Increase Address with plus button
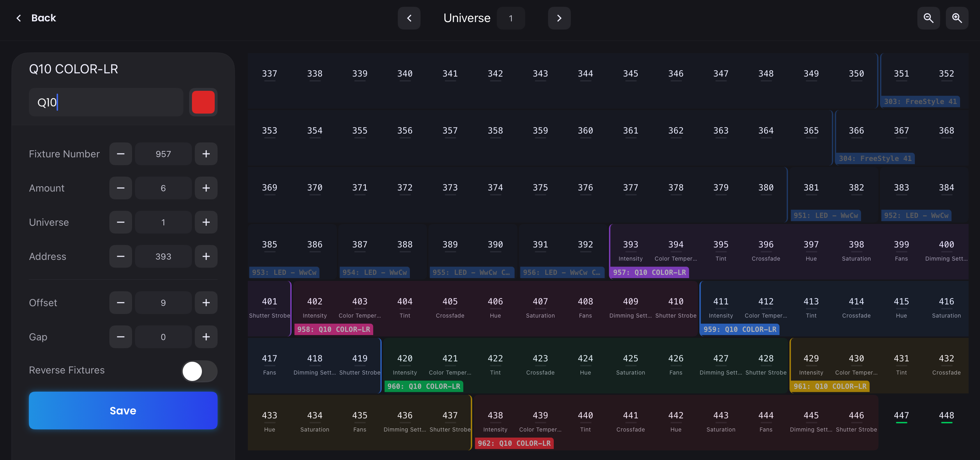The height and width of the screenshot is (460, 980). point(206,256)
